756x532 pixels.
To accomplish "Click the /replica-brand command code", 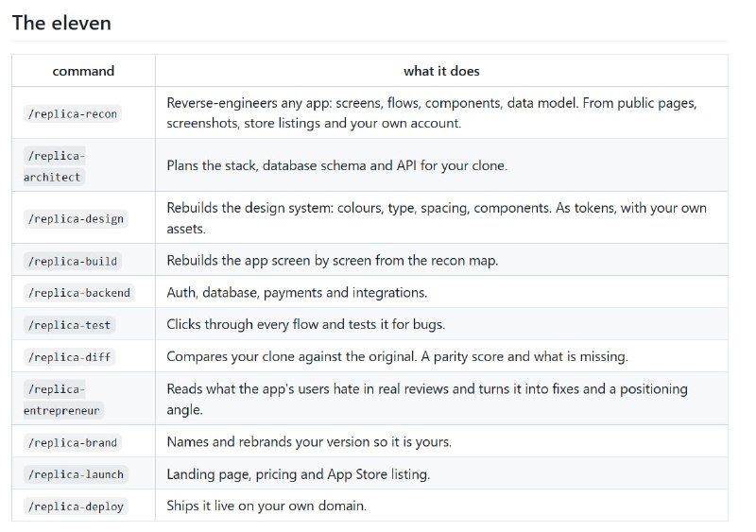I will (x=73, y=442).
